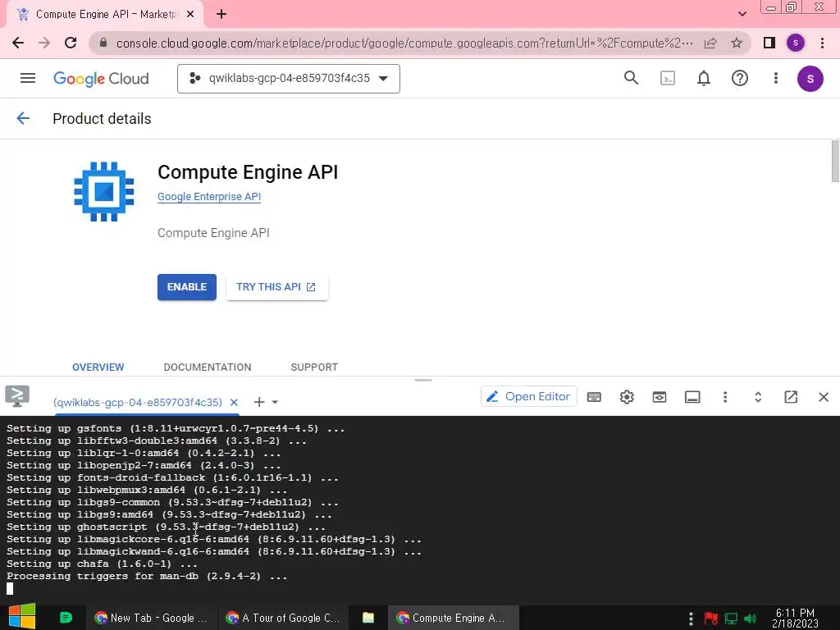Close the Cloud Shell panel
Viewport: 840px width, 630px height.
824,397
